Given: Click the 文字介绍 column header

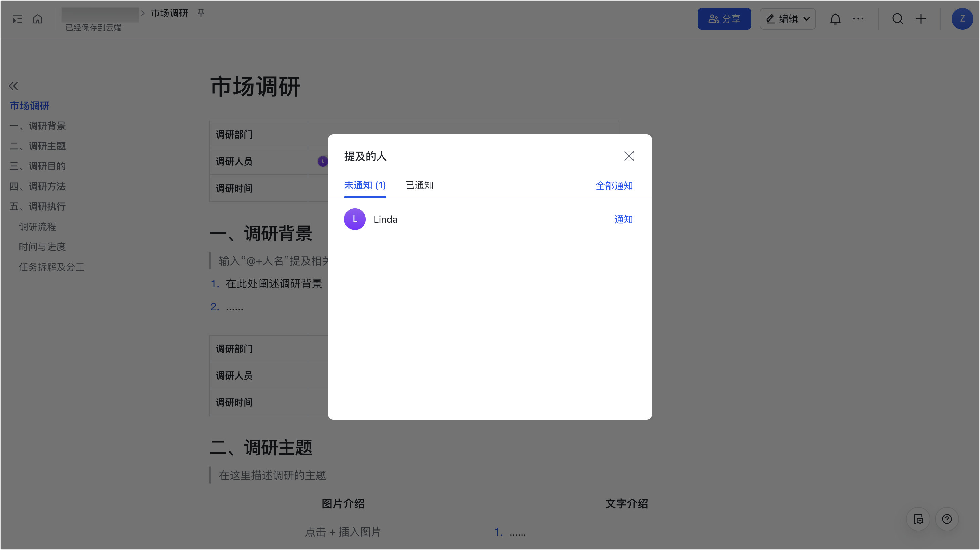Looking at the screenshot, I should tap(626, 504).
